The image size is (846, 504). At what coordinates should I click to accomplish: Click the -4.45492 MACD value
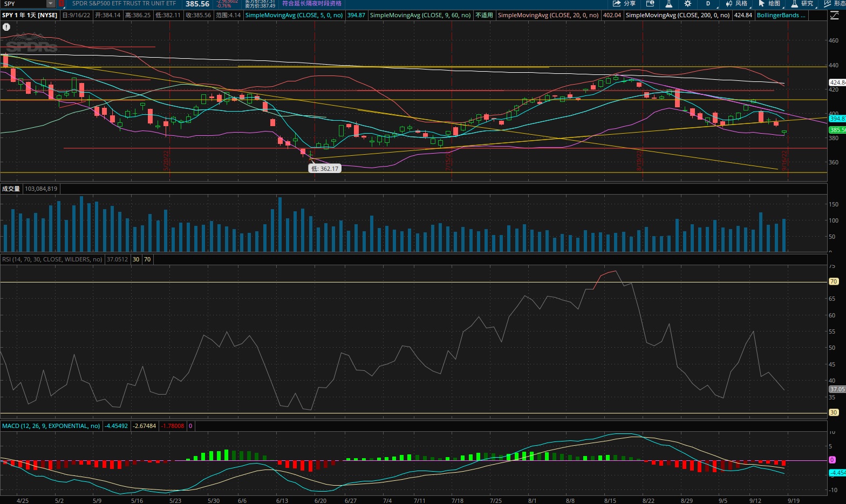point(116,426)
